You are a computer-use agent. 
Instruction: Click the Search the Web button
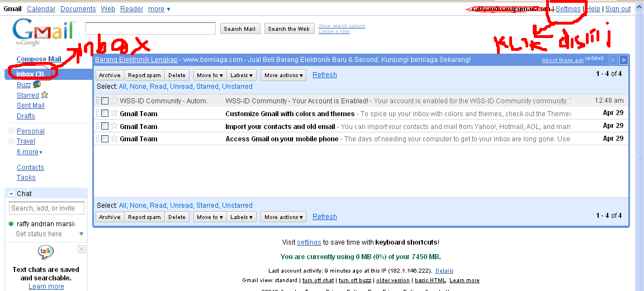pos(288,28)
